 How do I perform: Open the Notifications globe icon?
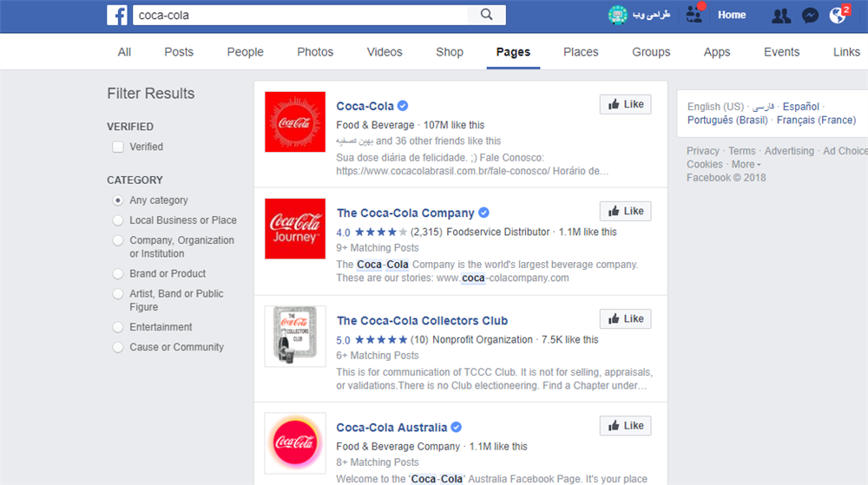point(838,15)
